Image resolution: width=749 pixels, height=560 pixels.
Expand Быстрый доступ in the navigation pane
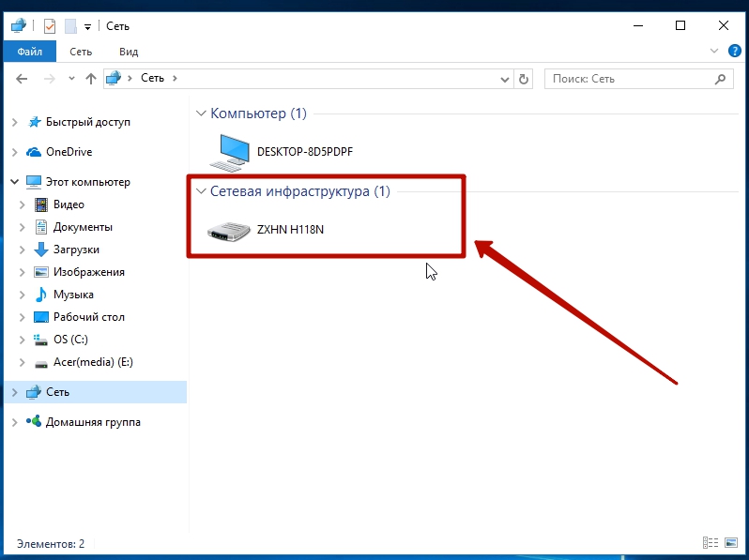[x=15, y=123]
